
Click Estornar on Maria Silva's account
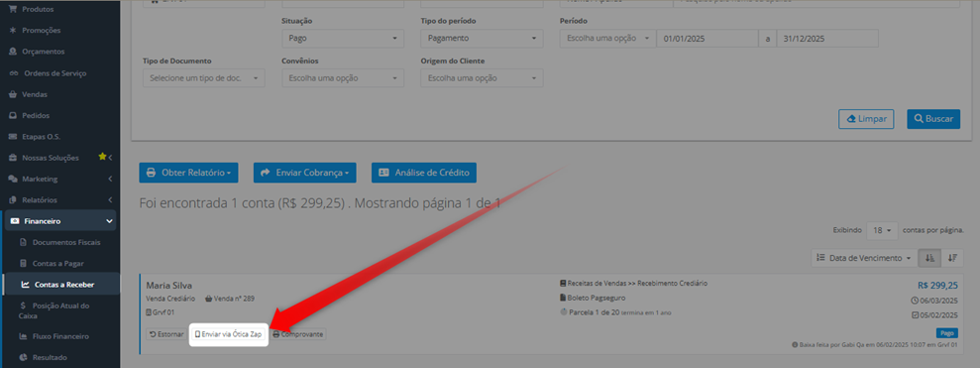[166, 334]
